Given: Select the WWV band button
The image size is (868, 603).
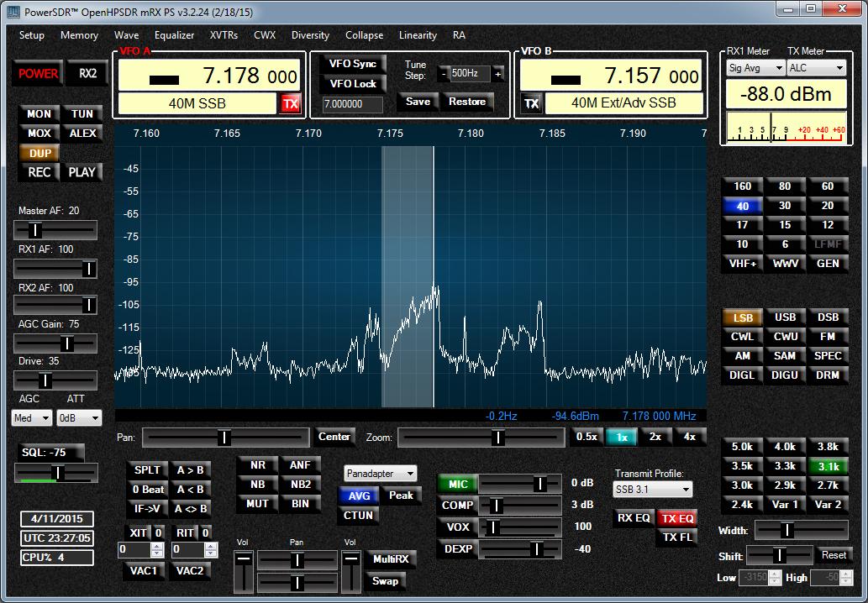Looking at the screenshot, I should [785, 264].
